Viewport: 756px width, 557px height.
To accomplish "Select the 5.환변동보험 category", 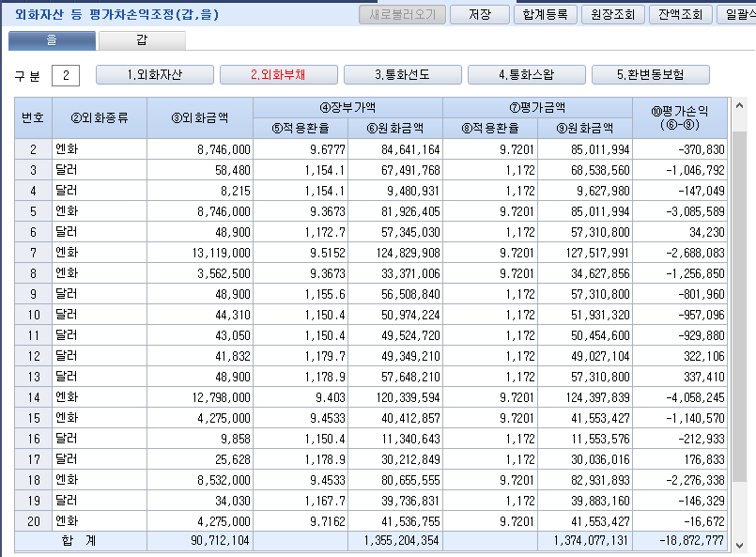I will click(x=651, y=75).
